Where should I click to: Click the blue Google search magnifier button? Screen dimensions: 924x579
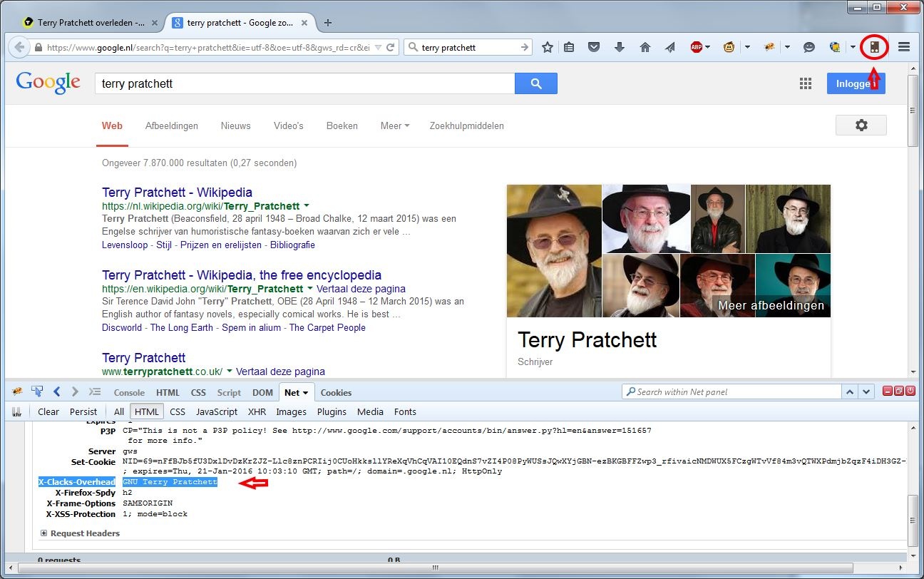click(x=535, y=83)
